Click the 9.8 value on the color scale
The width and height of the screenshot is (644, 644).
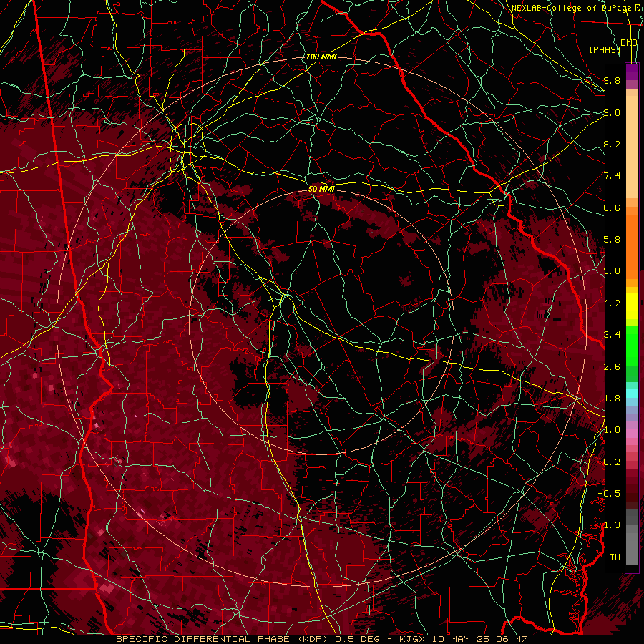(x=612, y=80)
